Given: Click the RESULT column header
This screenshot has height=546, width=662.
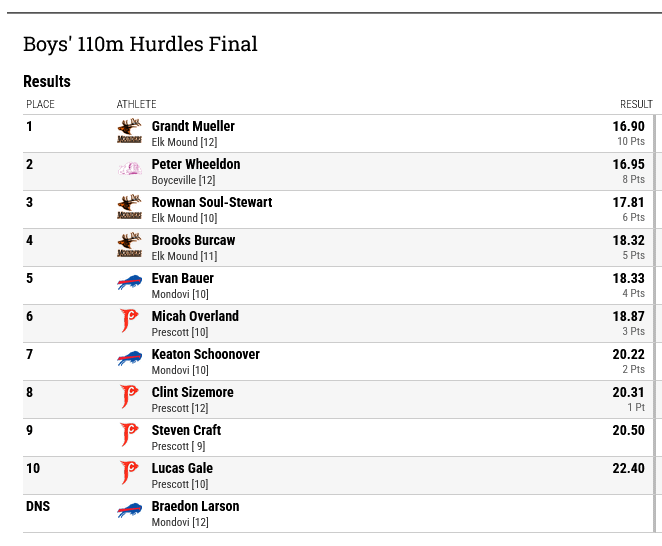Looking at the screenshot, I should (x=636, y=104).
